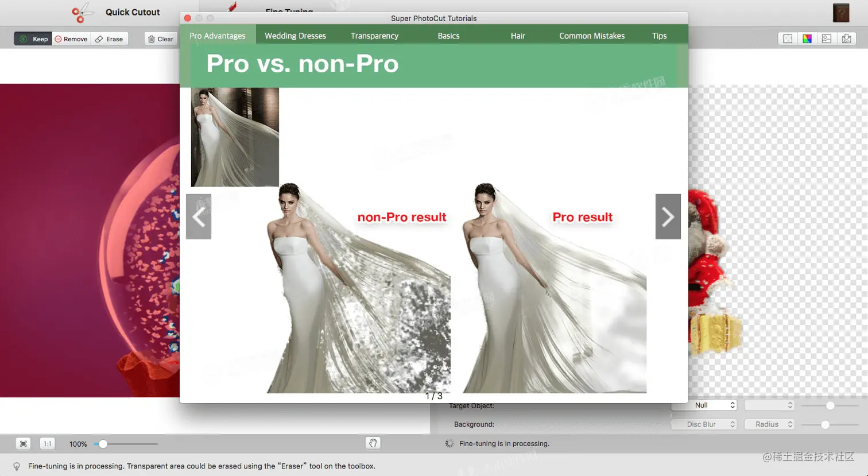Choose image background icon in toolbar
Image resolution: width=868 pixels, height=476 pixels.
click(x=827, y=38)
